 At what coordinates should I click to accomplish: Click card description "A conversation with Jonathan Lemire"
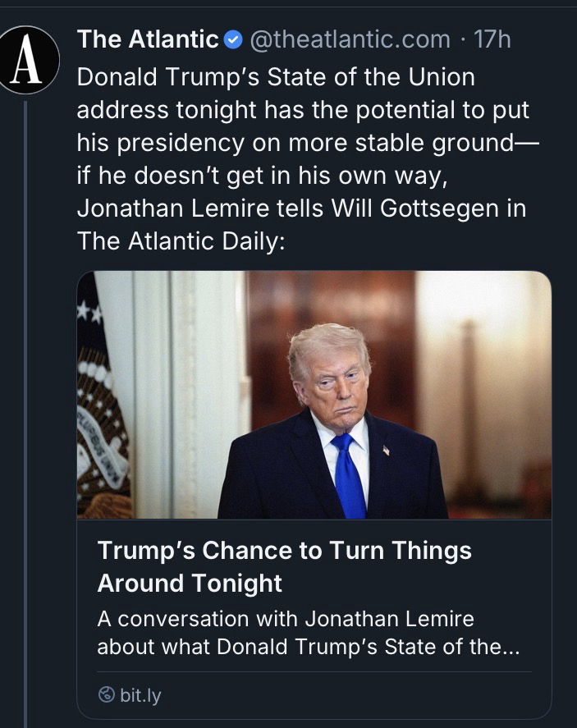[x=286, y=618]
